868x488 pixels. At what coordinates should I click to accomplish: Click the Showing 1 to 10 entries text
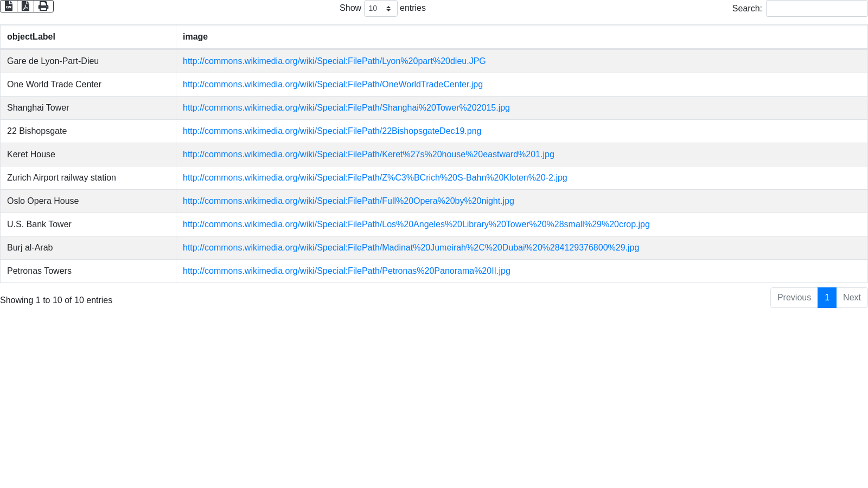point(56,300)
